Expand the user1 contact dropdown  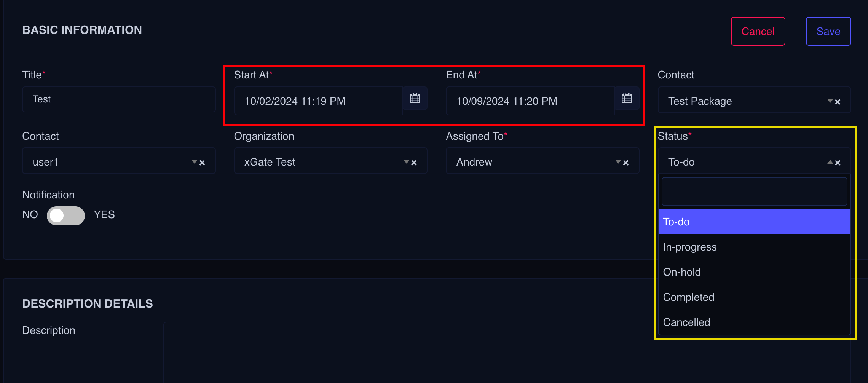tap(195, 162)
